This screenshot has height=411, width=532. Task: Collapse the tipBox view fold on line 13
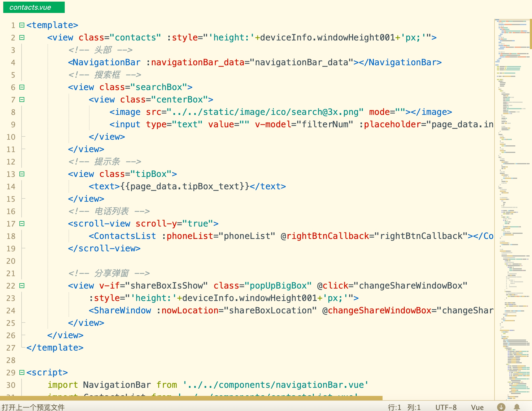[x=22, y=174]
